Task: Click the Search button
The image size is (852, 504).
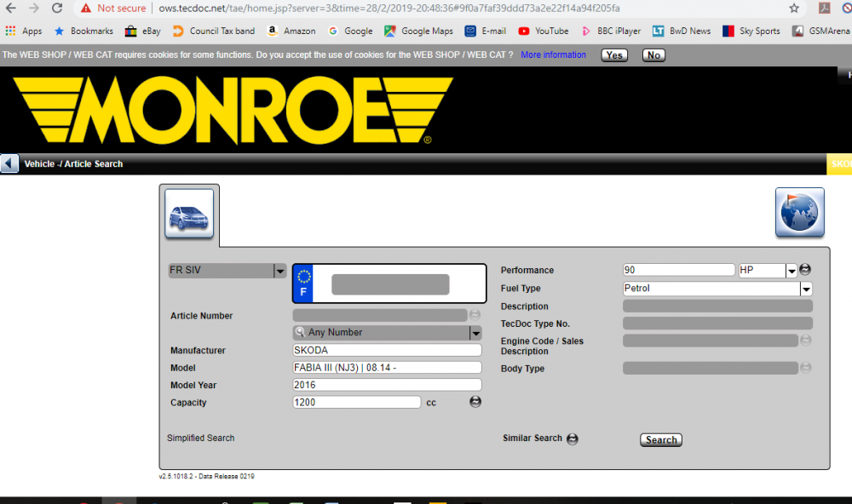Action: (661, 440)
